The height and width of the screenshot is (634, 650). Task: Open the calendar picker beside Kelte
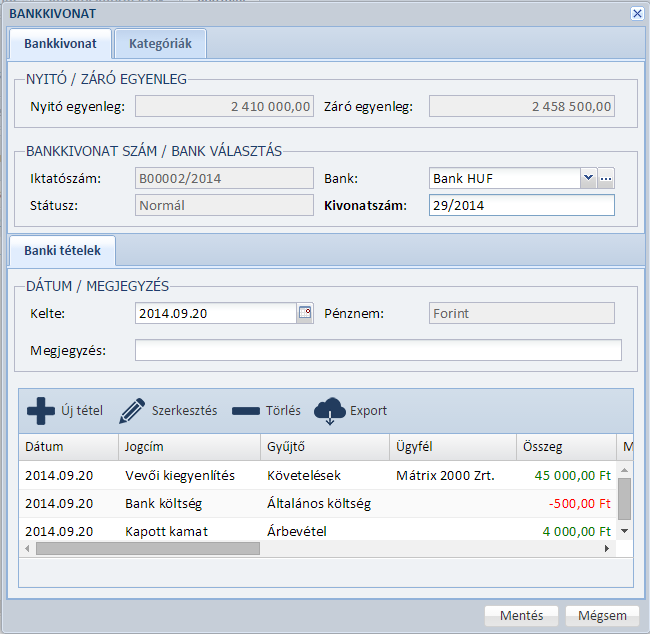(305, 313)
